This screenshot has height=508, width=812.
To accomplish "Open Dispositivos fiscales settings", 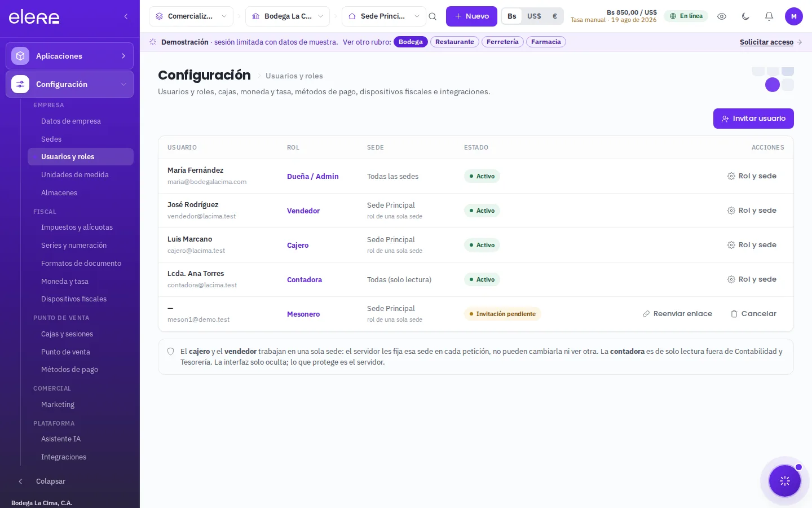I will pyautogui.click(x=81, y=299).
